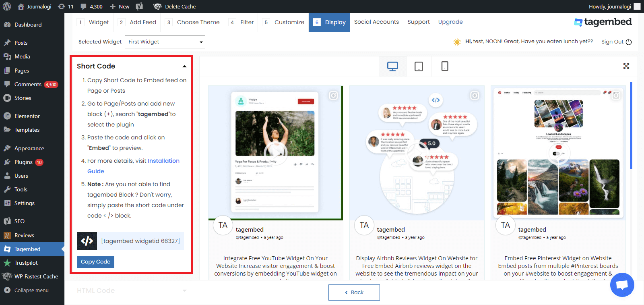This screenshot has height=305, width=644.
Task: Click Yoast SEO icon in admin bar
Action: [139, 6]
